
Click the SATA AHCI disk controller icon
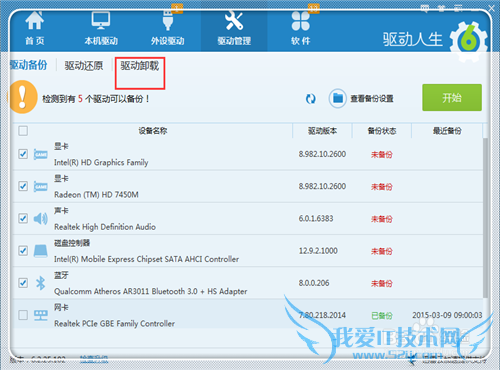(x=41, y=251)
